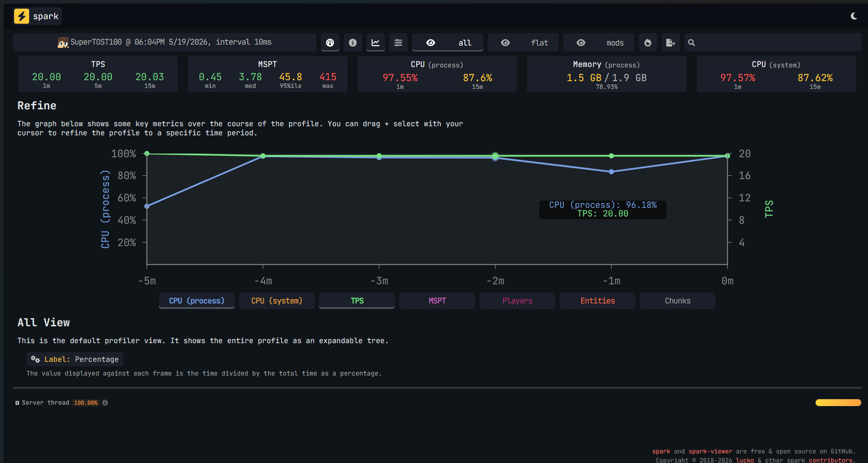Screen dimensions: 868x463
Task: Click the MSPT min value 0.45
Action: [210, 77]
